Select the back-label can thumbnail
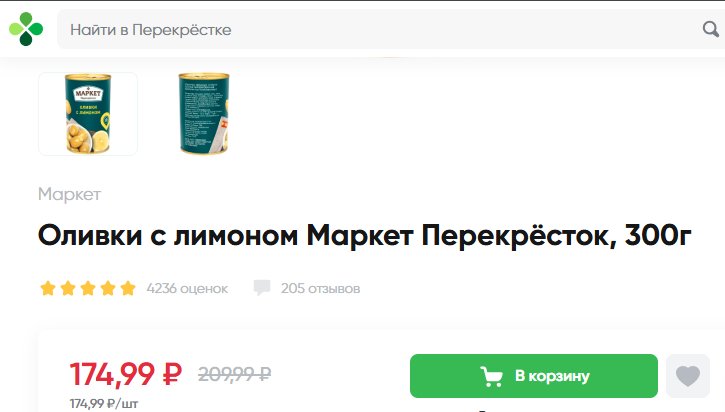 pos(204,114)
